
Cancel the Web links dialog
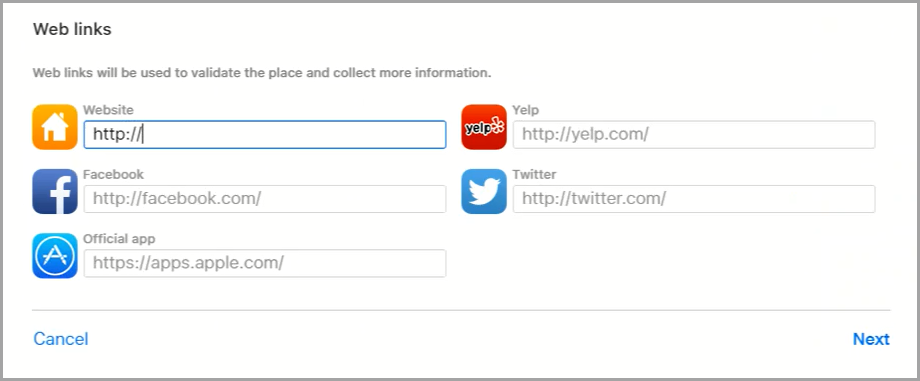pos(60,339)
